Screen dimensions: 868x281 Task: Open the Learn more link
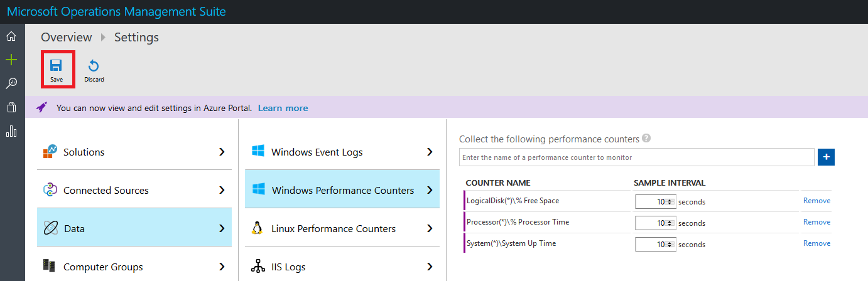pyautogui.click(x=283, y=108)
